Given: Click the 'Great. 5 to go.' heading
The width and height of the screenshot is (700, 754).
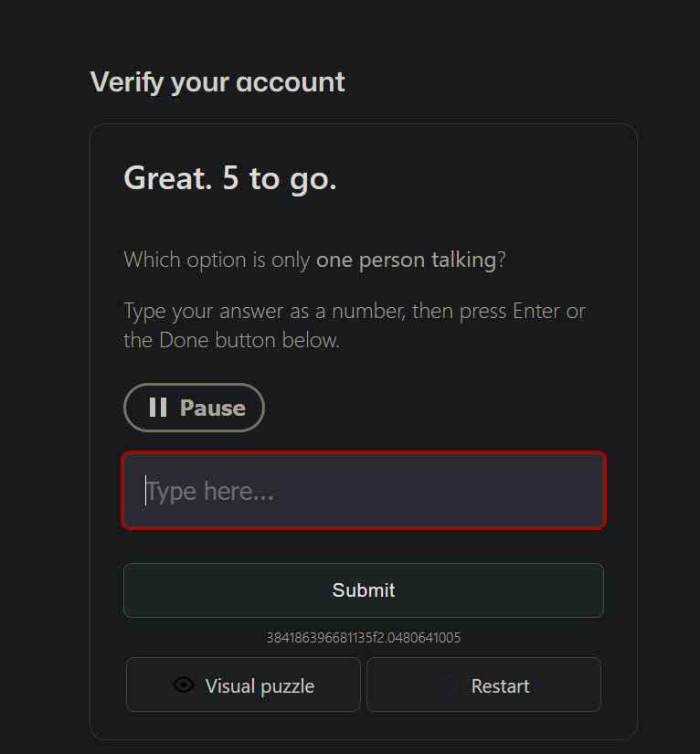Looking at the screenshot, I should coord(230,178).
